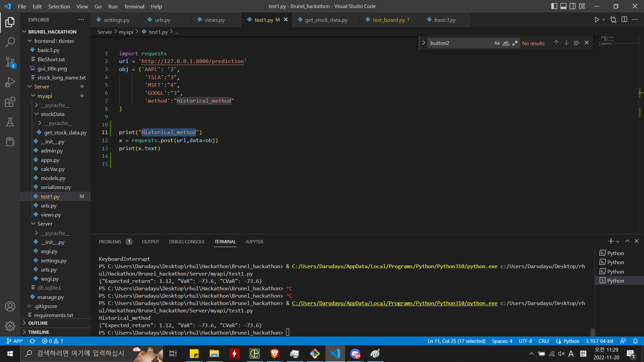Expand the OUTLINE section
Viewport: 644px width, 362px height.
(x=38, y=323)
